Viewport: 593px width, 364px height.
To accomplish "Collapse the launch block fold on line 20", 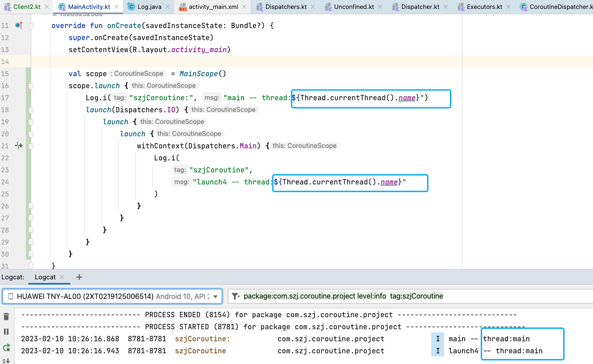I will click(31, 134).
